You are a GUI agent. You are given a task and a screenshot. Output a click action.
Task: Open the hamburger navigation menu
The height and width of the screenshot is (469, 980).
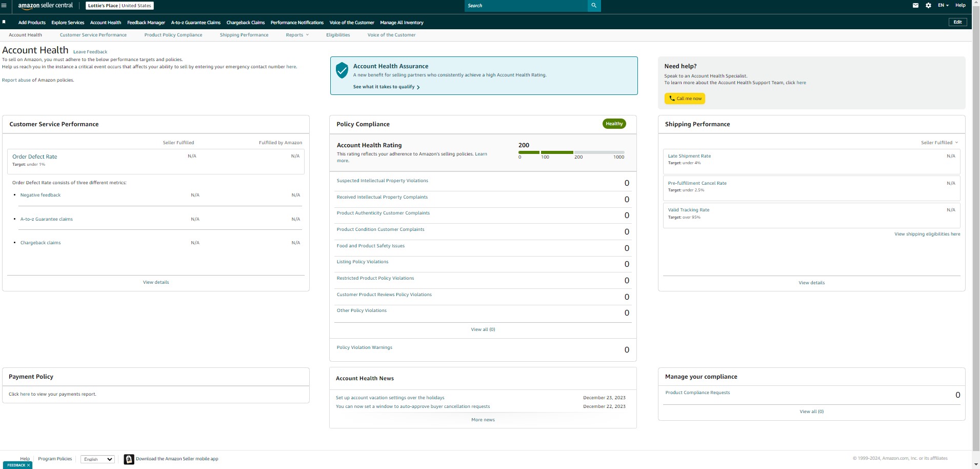tap(4, 6)
